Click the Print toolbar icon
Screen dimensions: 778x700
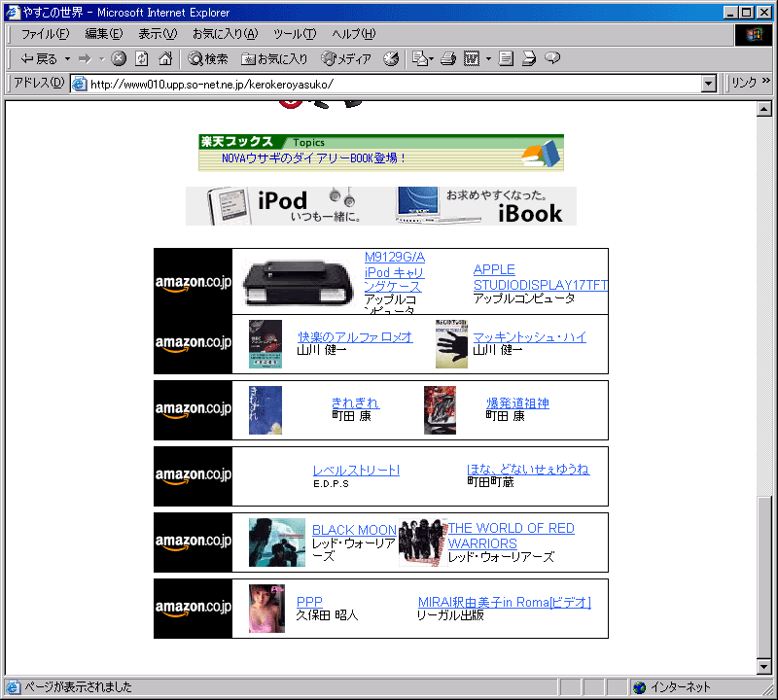[x=448, y=59]
